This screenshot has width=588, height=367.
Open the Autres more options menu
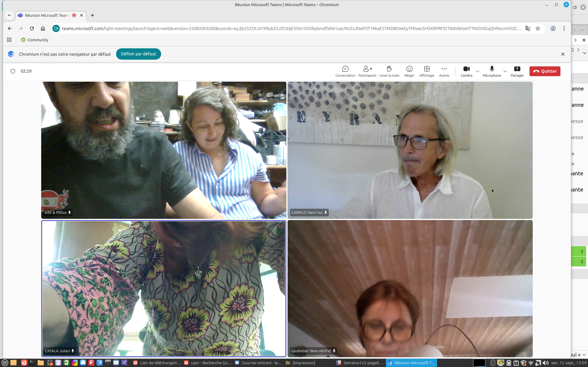[444, 71]
